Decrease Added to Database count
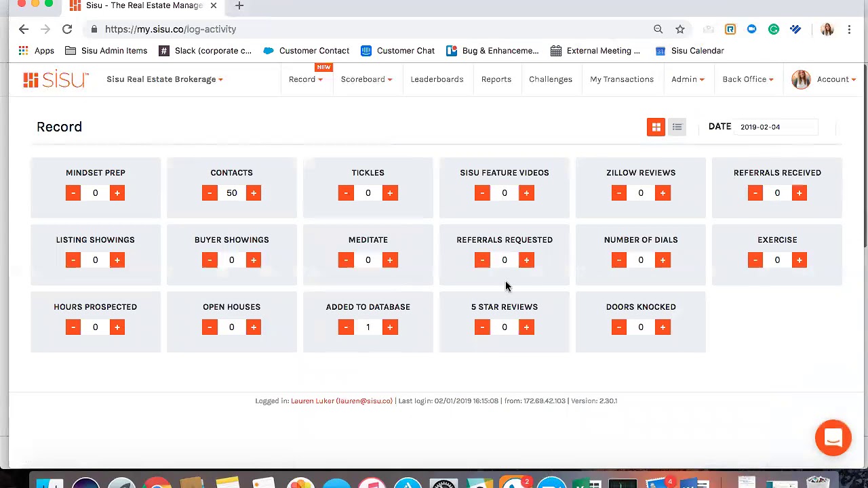868x488 pixels. tap(346, 327)
